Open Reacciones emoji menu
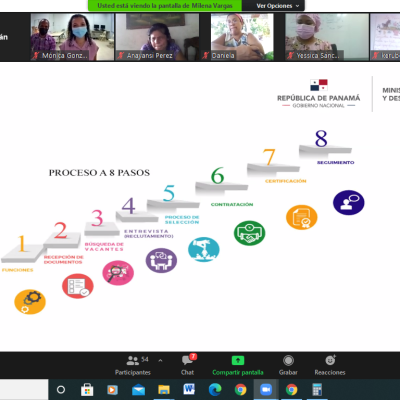Viewport: 400px width, 400px height. coord(330,365)
